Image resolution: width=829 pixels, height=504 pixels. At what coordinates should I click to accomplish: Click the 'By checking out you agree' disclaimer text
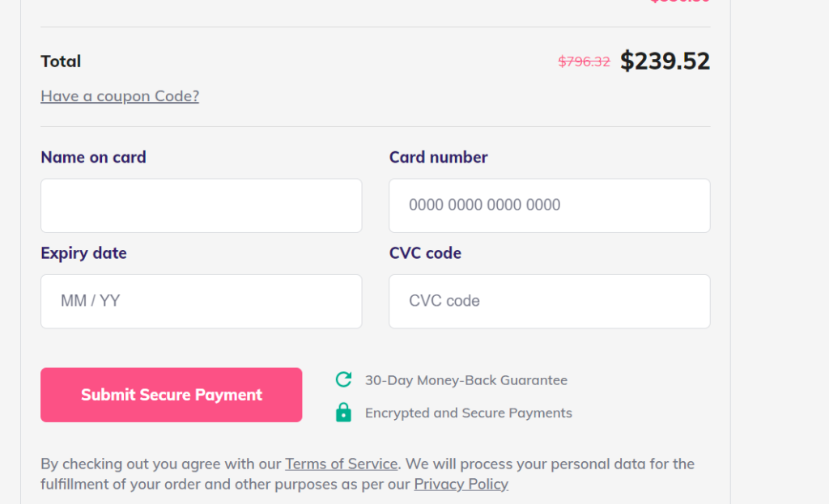pos(368,474)
